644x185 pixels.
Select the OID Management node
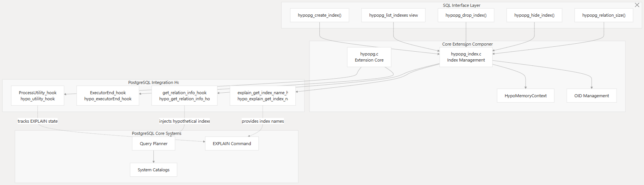coord(591,96)
